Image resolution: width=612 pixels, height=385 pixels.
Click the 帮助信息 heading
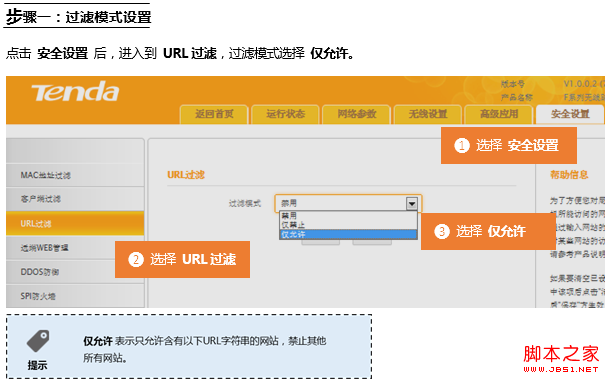coord(569,175)
